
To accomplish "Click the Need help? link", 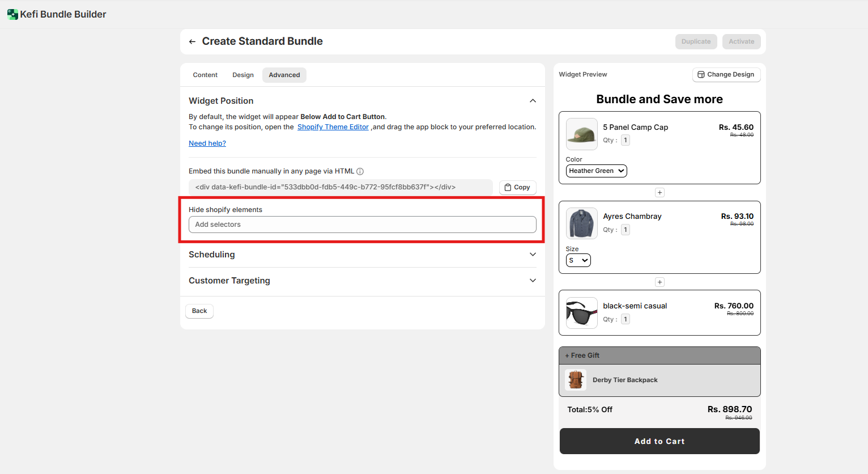I will pyautogui.click(x=207, y=143).
